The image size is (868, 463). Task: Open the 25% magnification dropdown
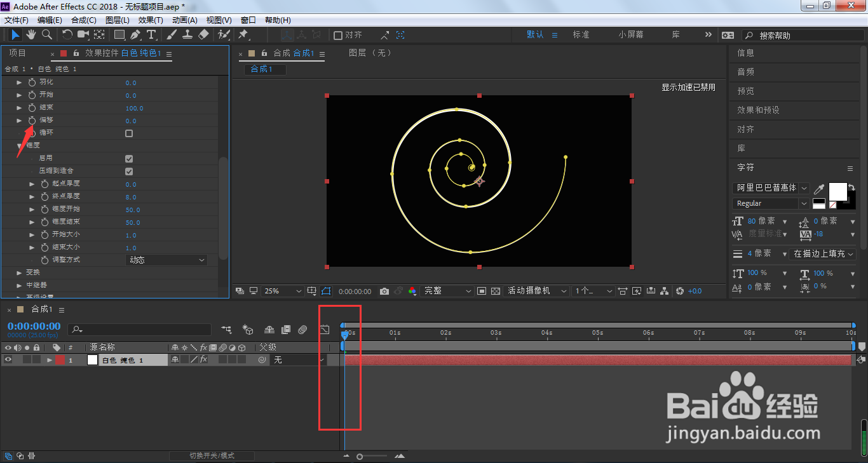[282, 291]
